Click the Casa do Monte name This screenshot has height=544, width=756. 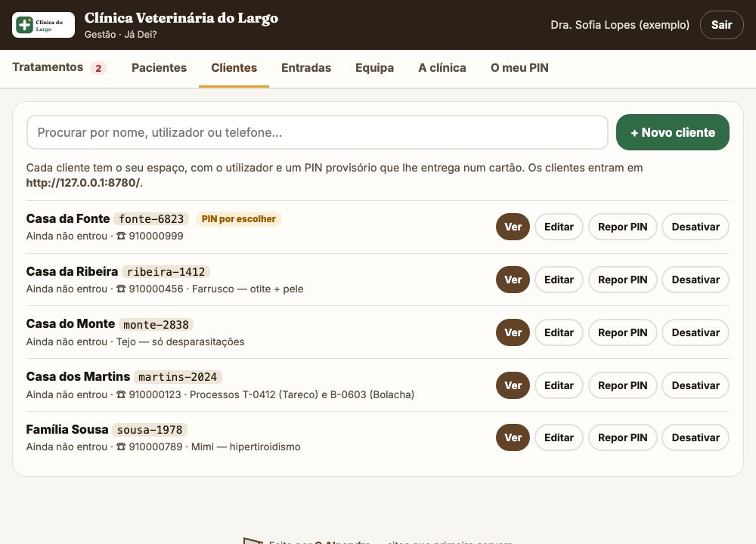70,324
